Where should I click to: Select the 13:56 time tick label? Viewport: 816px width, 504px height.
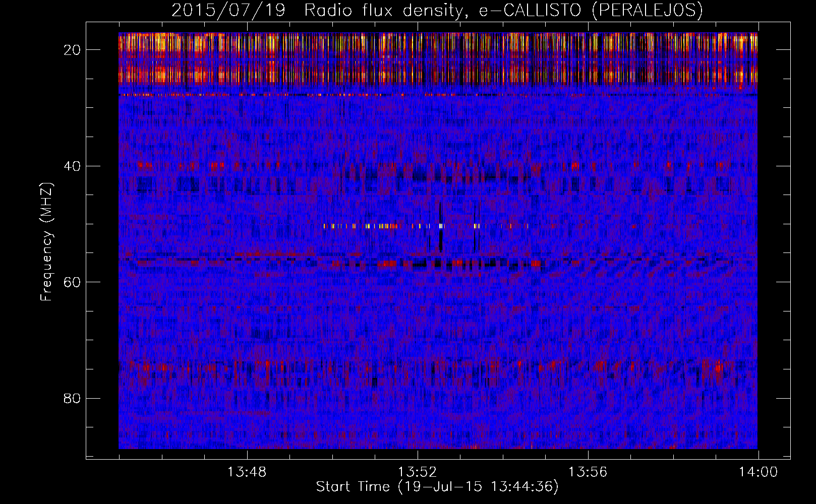click(x=588, y=472)
